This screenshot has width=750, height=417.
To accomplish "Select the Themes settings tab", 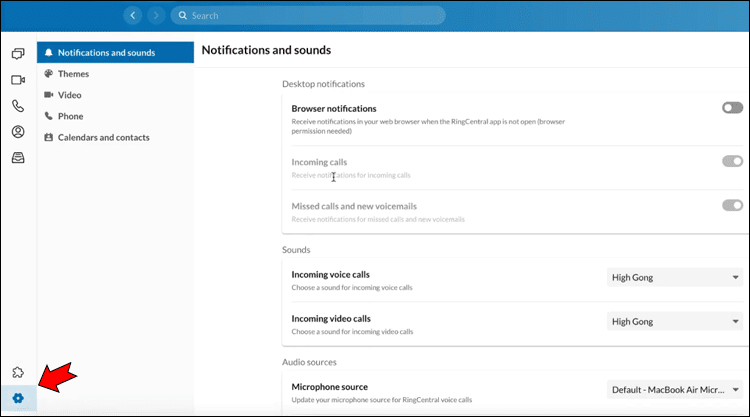I will pos(115,74).
